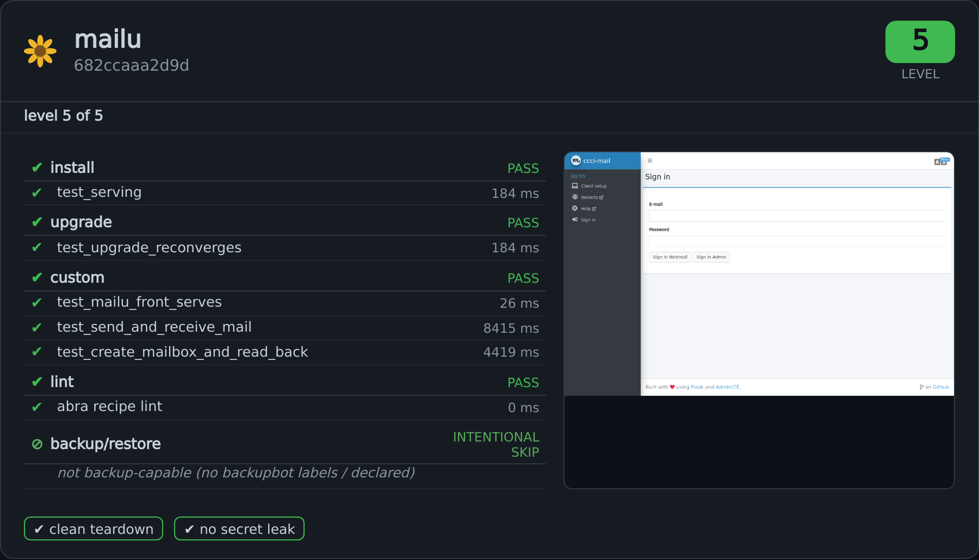The height and width of the screenshot is (560, 979).
Task: Click the abra recipe lint row text
Action: pyautogui.click(x=109, y=406)
